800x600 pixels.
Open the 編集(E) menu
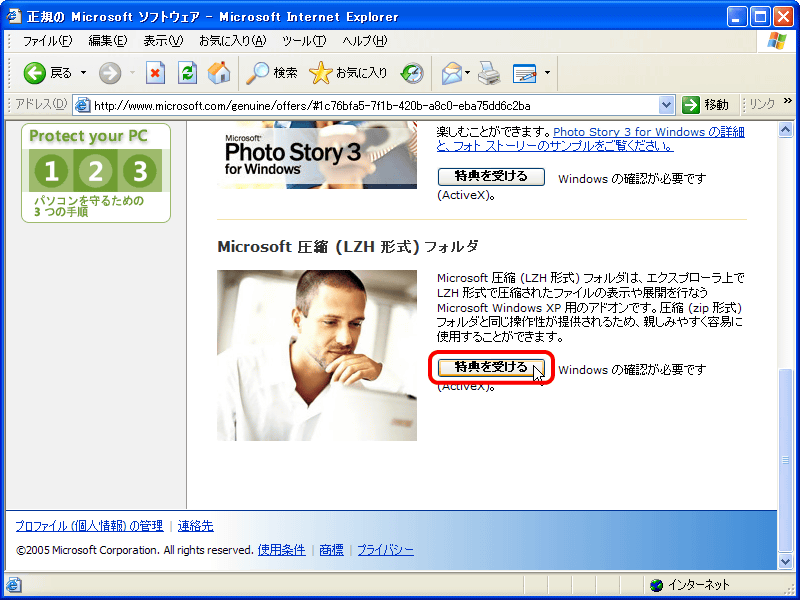pos(107,41)
